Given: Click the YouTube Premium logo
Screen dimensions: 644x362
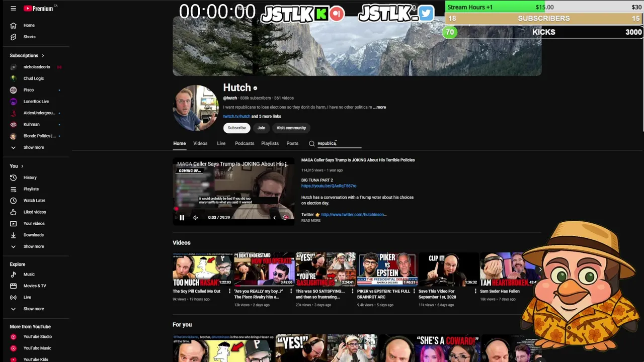Looking at the screenshot, I should point(38,9).
